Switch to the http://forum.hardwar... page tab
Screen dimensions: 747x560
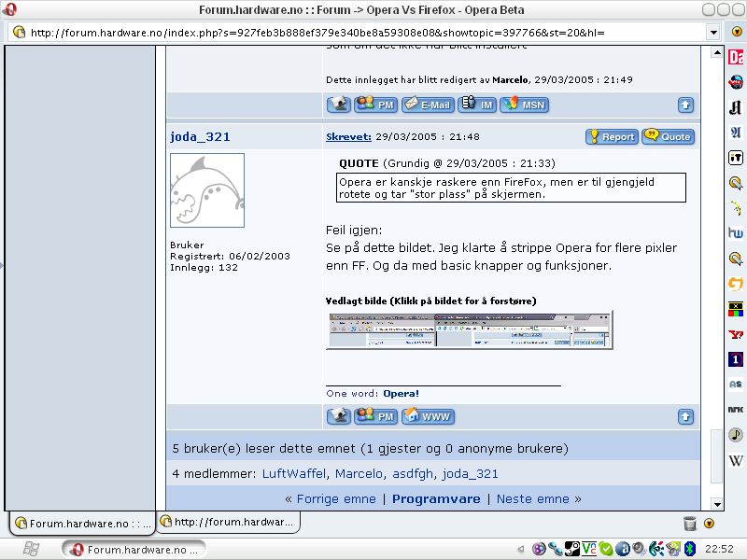coord(228,522)
